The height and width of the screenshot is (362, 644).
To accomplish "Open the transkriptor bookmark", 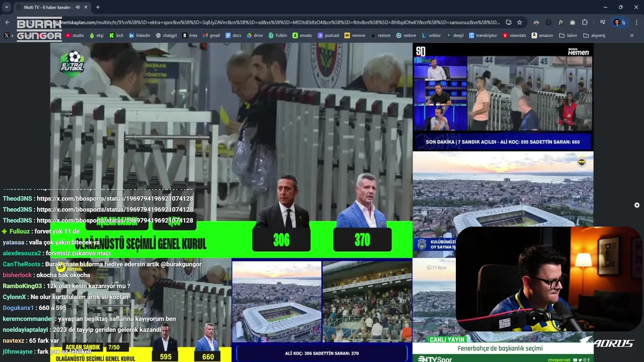I will (483, 36).
